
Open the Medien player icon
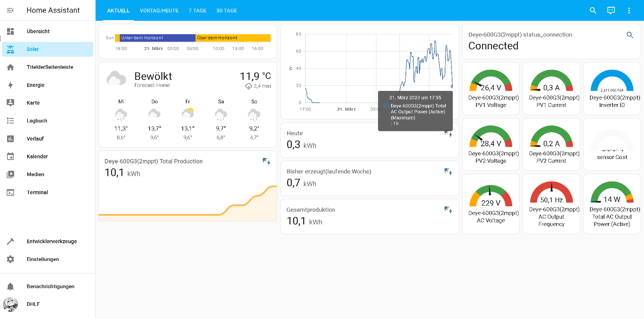click(x=10, y=174)
